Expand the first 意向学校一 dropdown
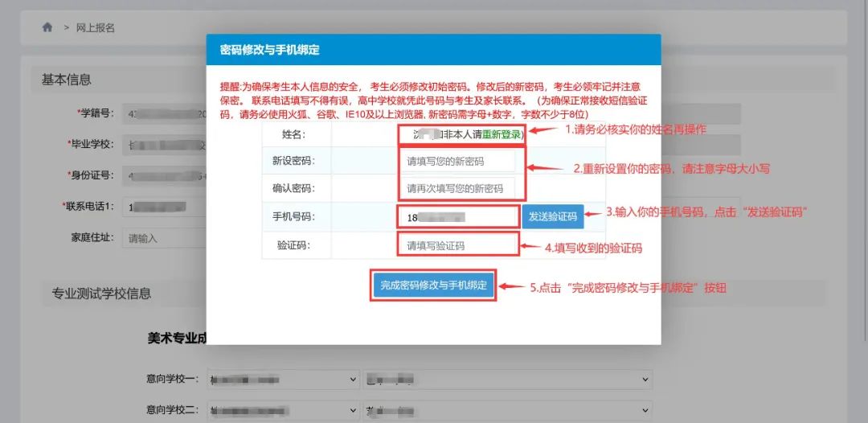This screenshot has width=868, height=423. [283, 379]
